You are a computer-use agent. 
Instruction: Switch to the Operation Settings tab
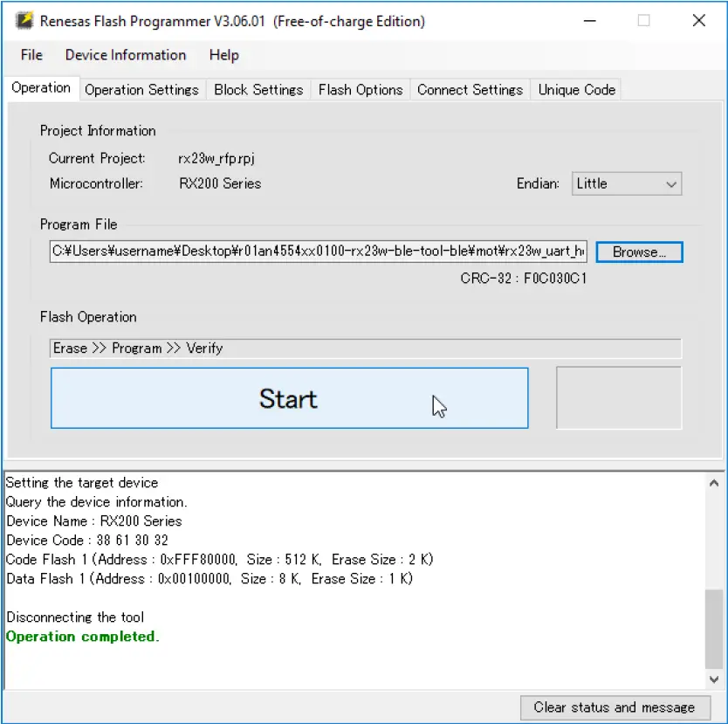coord(141,89)
